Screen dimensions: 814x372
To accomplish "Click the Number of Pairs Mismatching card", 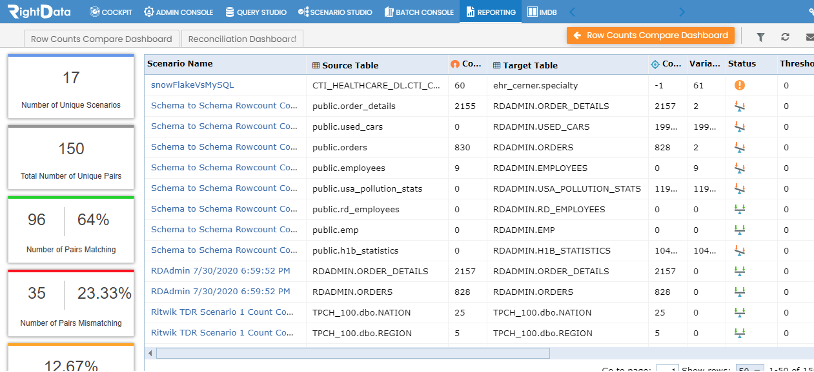I will click(x=71, y=302).
